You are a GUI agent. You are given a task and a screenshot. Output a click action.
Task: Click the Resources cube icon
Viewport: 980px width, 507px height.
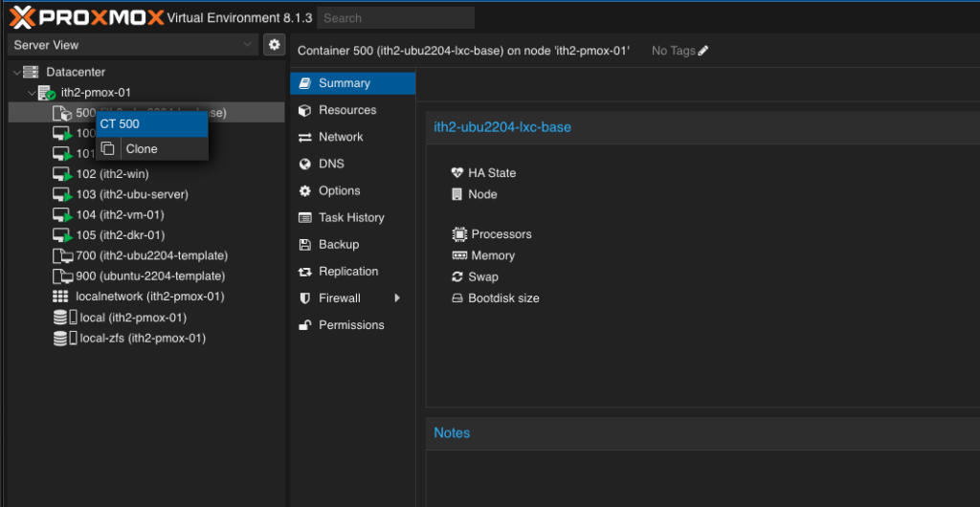tap(305, 110)
